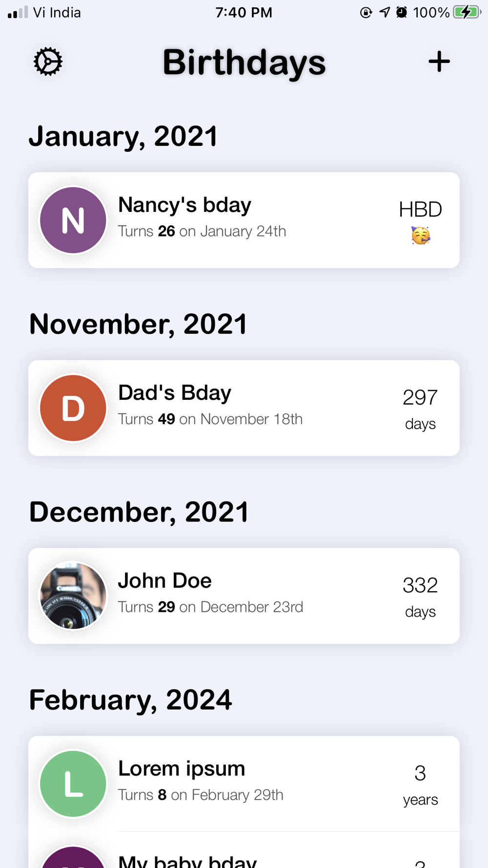Open Dad's Bday entry
Image resolution: width=488 pixels, height=868 pixels.
(x=244, y=408)
